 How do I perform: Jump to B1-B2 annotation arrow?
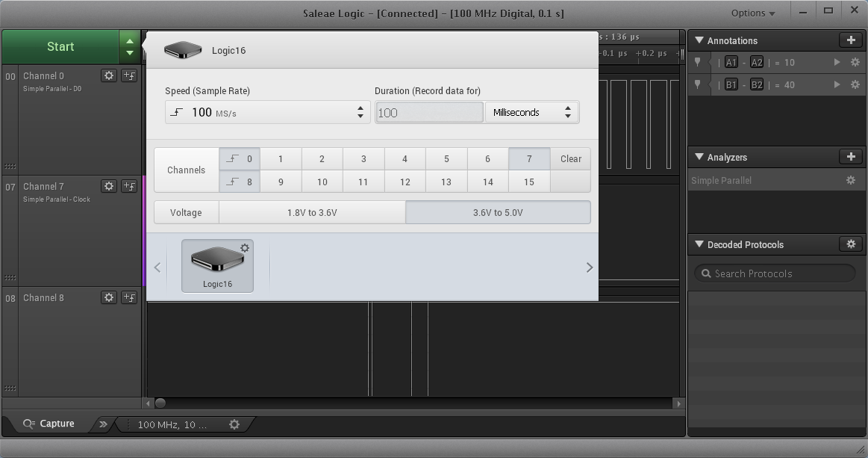[x=837, y=84]
